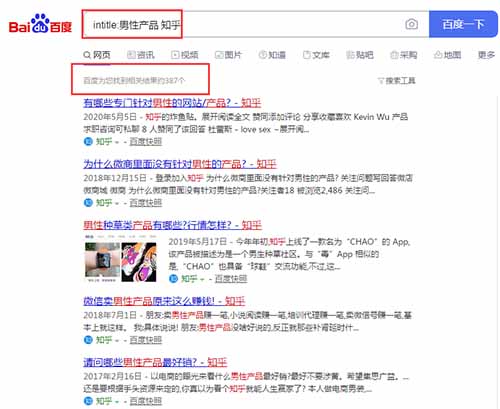Click 知乎 source icon under 2019年5月17日 result
The height and width of the screenshot is (409, 500).
pos(173,278)
